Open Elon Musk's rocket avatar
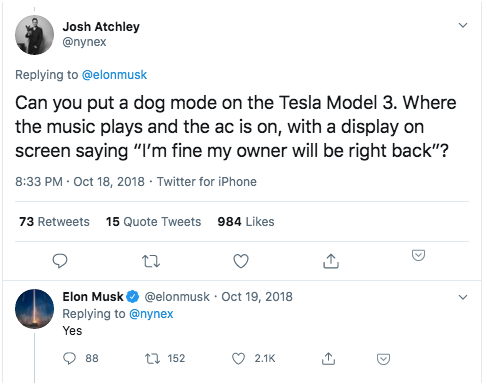Viewport: 487px width, 386px height. tap(34, 309)
